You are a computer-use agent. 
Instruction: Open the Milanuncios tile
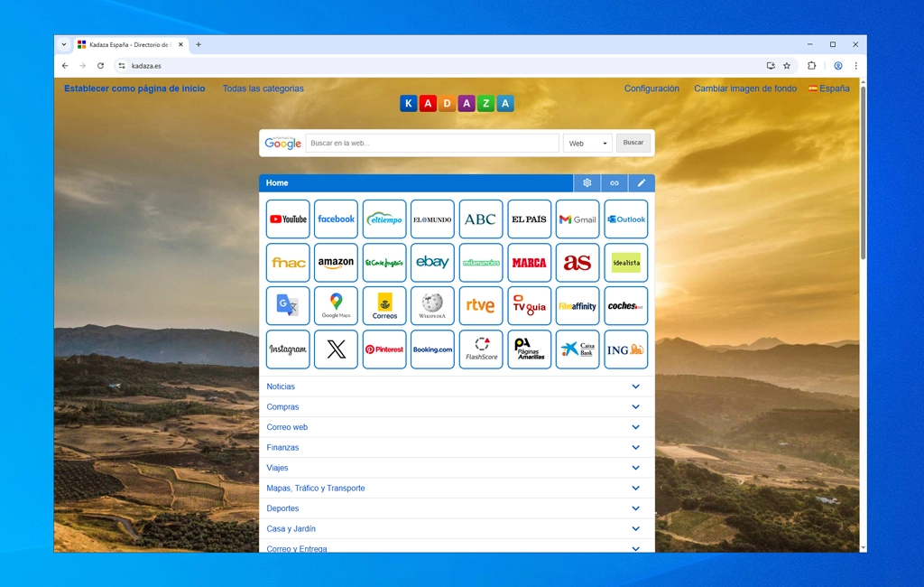coord(481,263)
